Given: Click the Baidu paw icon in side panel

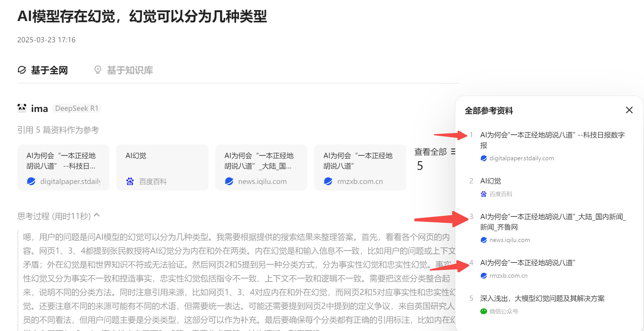Looking at the screenshot, I should click(483, 194).
